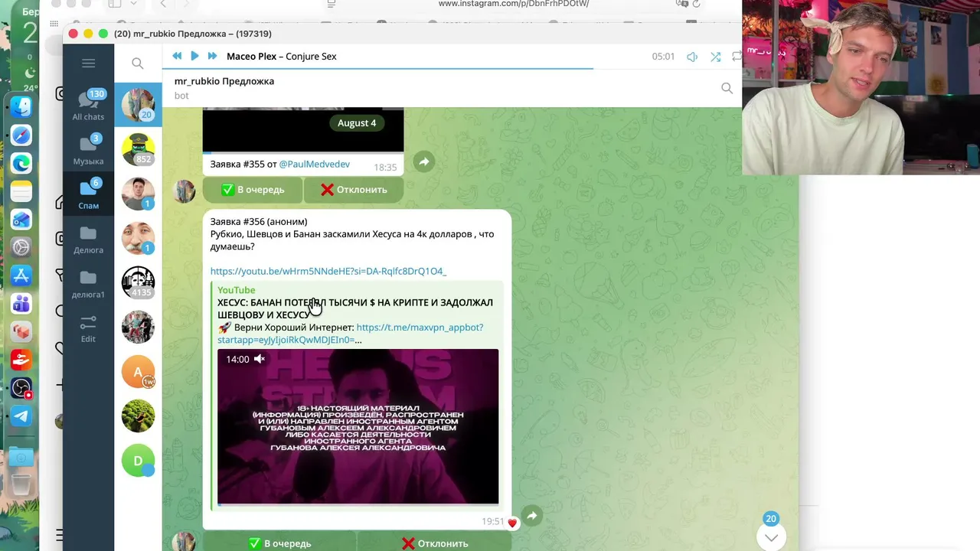Screen dimensions: 980x551
Task: Click Отклонить under Заявка #355
Action: coord(354,190)
